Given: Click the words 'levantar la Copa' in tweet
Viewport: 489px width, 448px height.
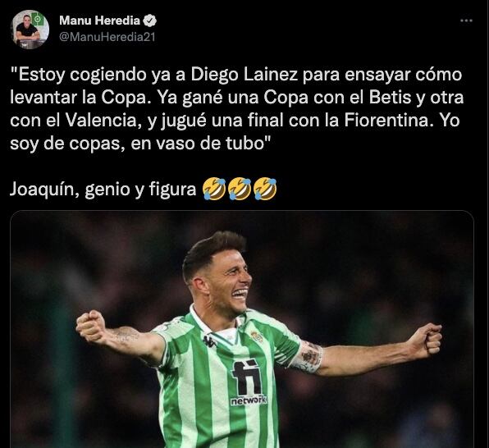Looking at the screenshot, I should point(78,98).
